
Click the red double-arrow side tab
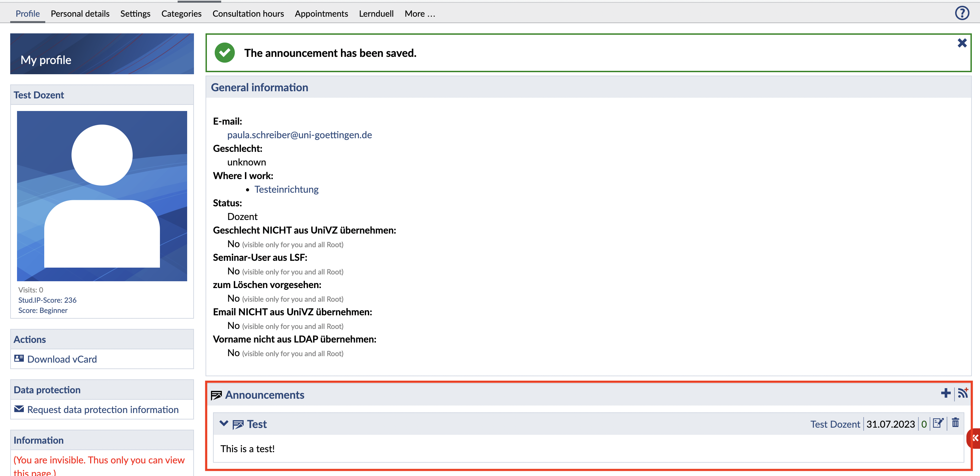(975, 438)
